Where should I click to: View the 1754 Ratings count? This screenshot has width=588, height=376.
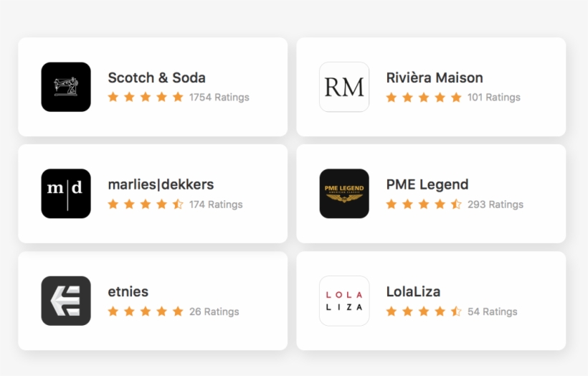219,98
